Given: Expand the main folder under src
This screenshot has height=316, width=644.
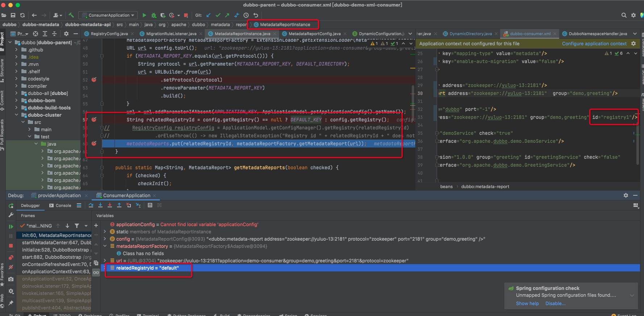Looking at the screenshot, I should click(29, 129).
